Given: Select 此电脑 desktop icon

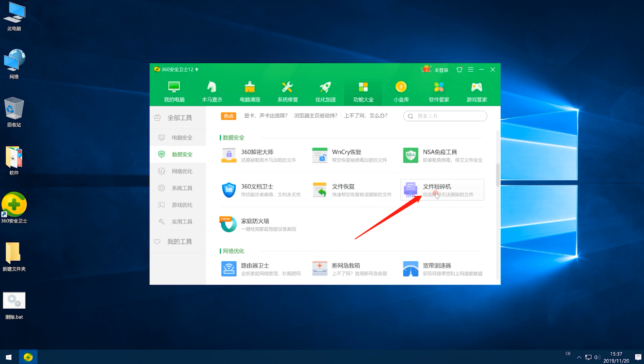Looking at the screenshot, I should point(14,17).
